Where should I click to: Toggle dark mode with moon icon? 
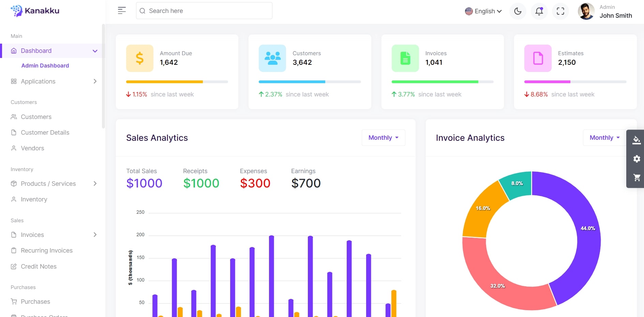(x=518, y=11)
